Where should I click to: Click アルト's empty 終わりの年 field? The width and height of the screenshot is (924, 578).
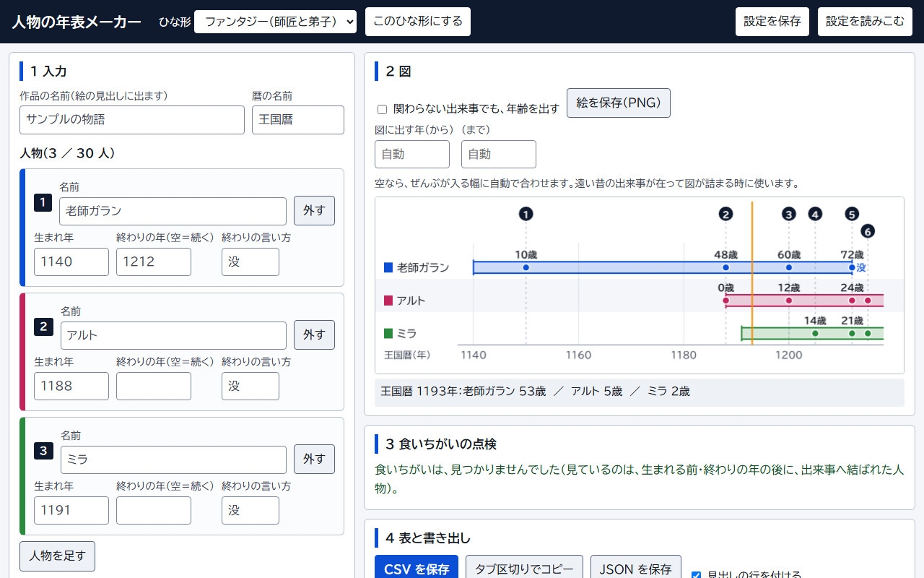pyautogui.click(x=154, y=386)
